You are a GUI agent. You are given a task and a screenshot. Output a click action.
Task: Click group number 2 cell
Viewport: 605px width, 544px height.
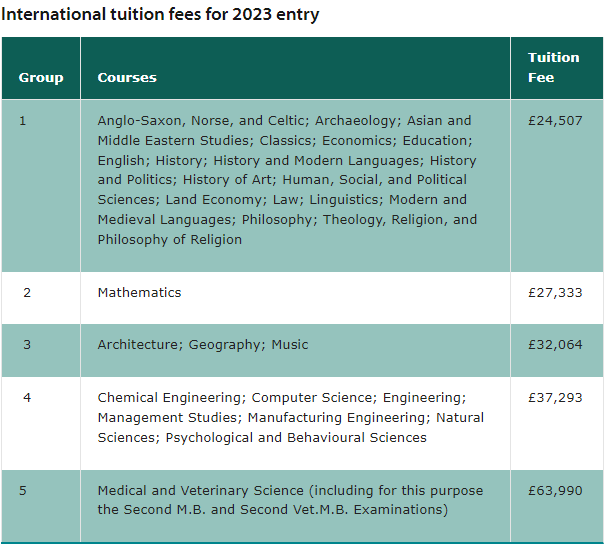click(x=41, y=298)
